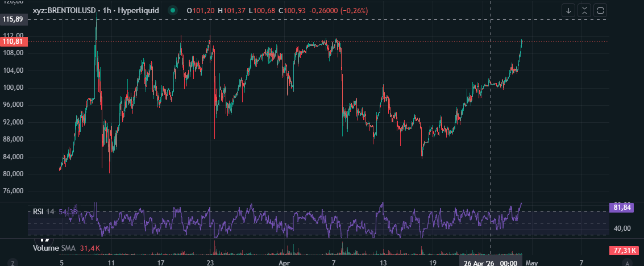
Task: Click the 84,000 price scale label
Action: coord(13,157)
